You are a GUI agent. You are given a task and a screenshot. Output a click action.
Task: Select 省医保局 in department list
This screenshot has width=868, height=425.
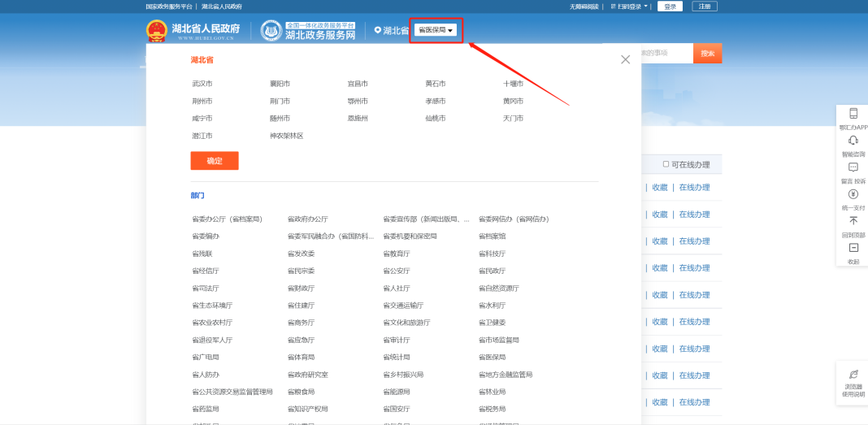point(492,357)
